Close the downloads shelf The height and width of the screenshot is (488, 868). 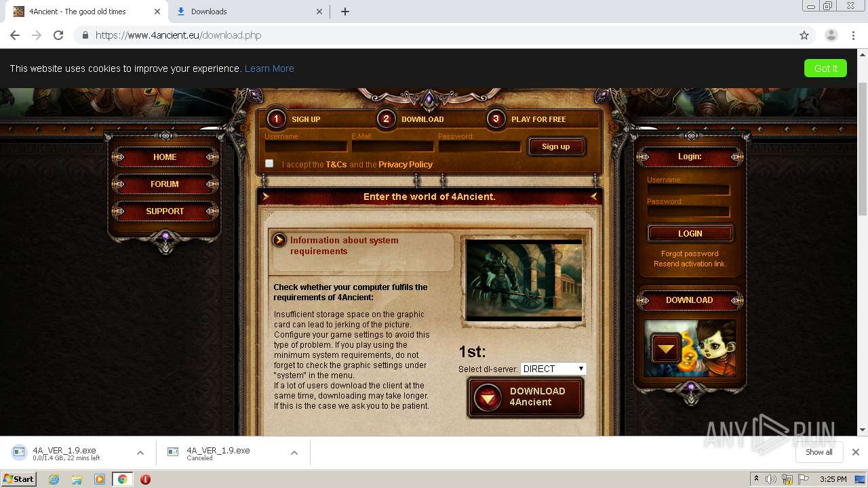click(x=856, y=452)
